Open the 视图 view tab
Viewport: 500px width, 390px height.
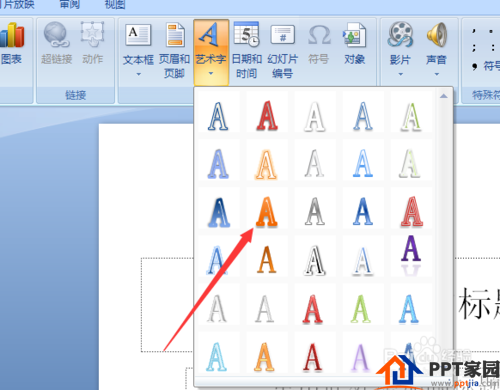pos(115,4)
